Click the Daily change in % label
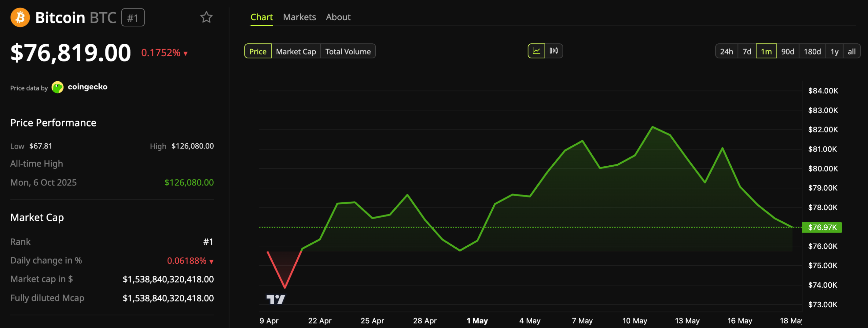868x328 pixels. tap(46, 261)
